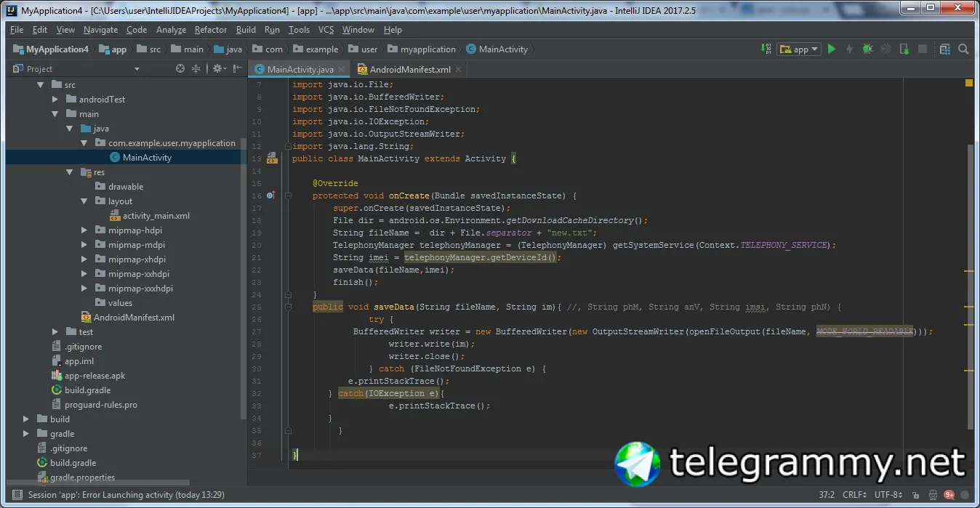Image resolution: width=980 pixels, height=508 pixels.
Task: Fold the onCreate method in the gutter
Action: 289,195
